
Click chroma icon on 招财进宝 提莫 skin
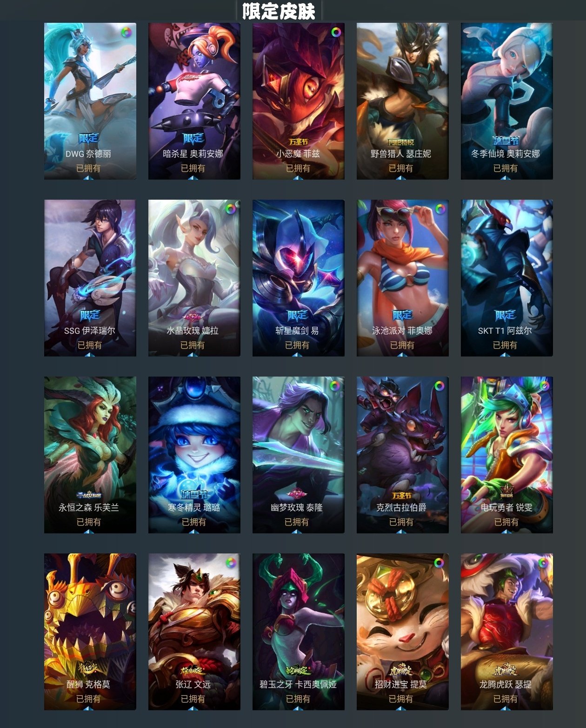coord(439,563)
